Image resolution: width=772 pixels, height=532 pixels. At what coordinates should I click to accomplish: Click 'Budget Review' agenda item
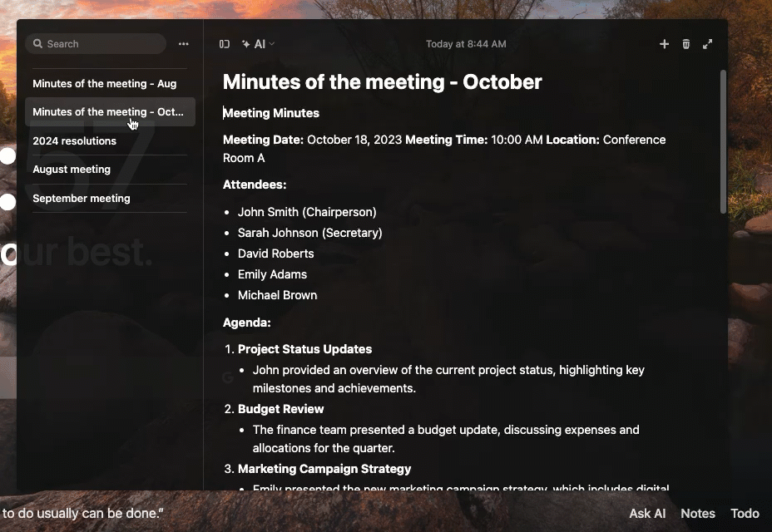(x=280, y=409)
